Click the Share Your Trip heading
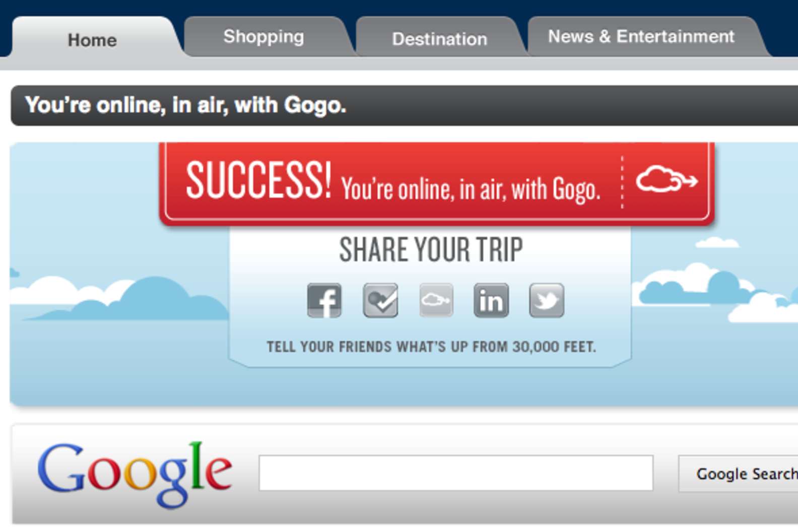The height and width of the screenshot is (532, 798). pos(431,249)
